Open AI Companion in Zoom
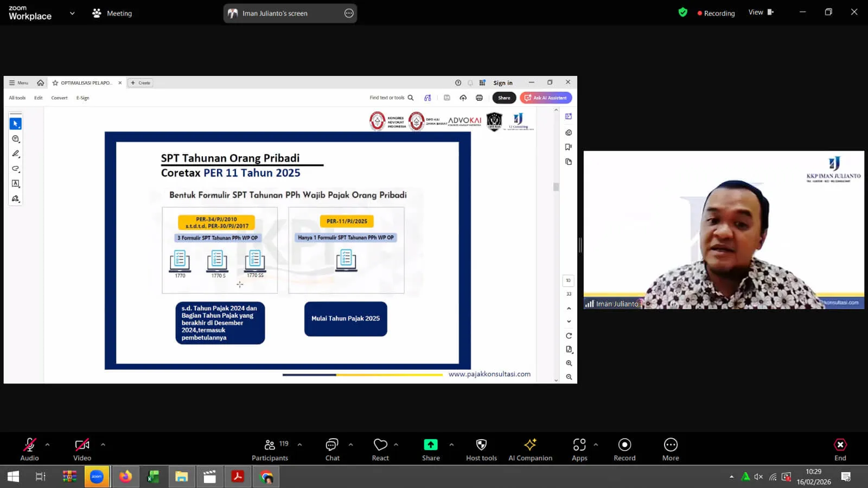 pos(530,450)
